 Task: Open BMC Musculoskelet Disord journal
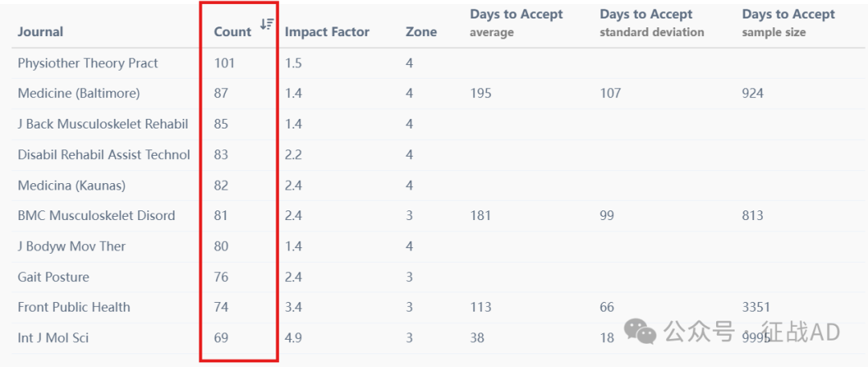[x=96, y=215]
